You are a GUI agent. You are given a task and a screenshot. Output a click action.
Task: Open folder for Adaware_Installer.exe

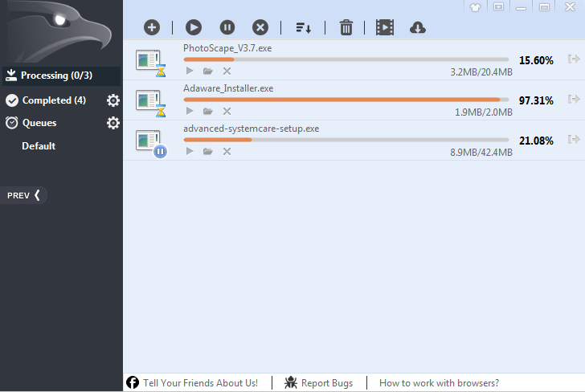pyautogui.click(x=208, y=111)
